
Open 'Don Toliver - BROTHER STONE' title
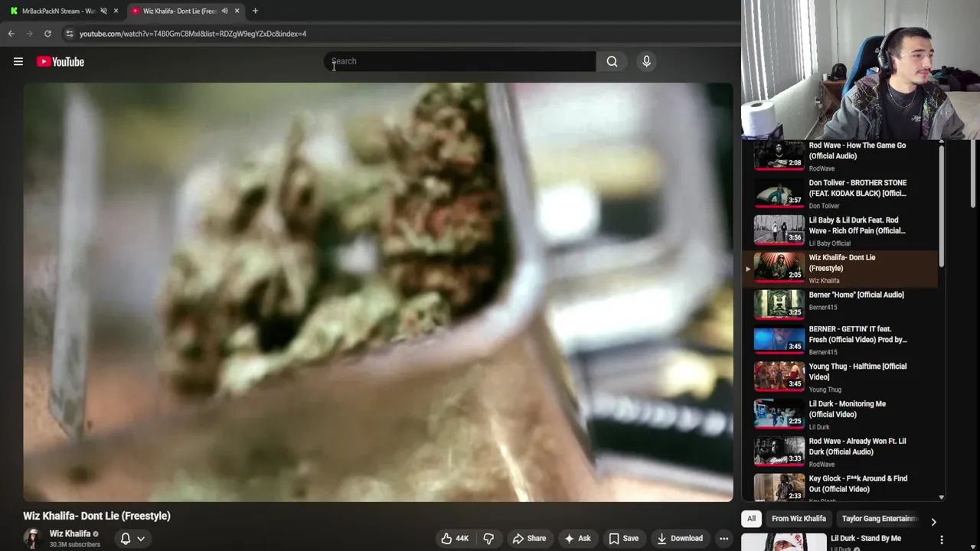pos(857,188)
